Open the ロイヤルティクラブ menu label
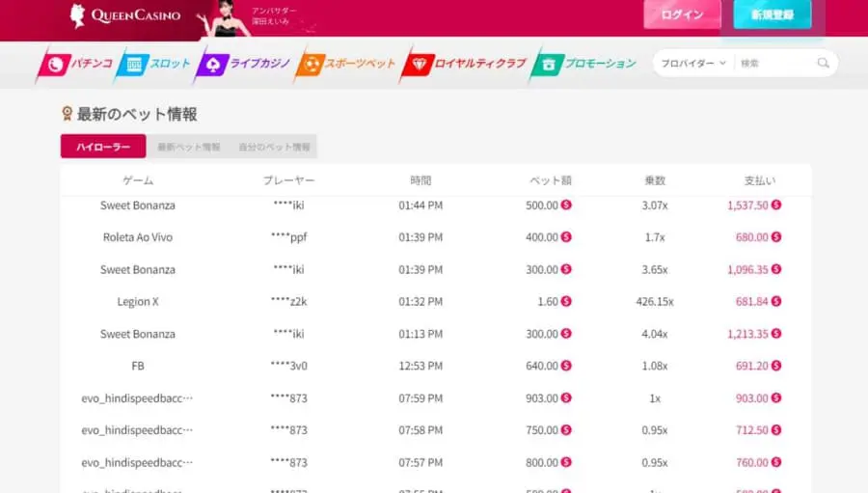Screen dimensions: 868x493 480,63
